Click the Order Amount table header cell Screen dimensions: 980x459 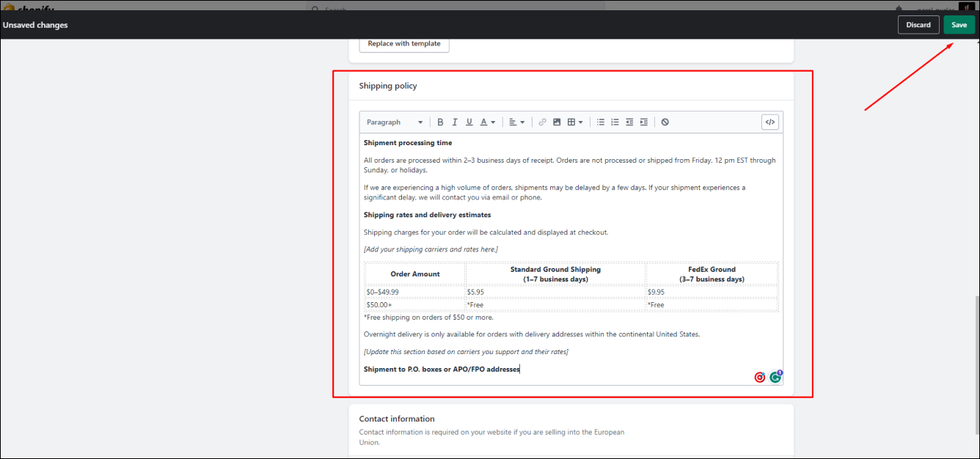[x=415, y=274]
